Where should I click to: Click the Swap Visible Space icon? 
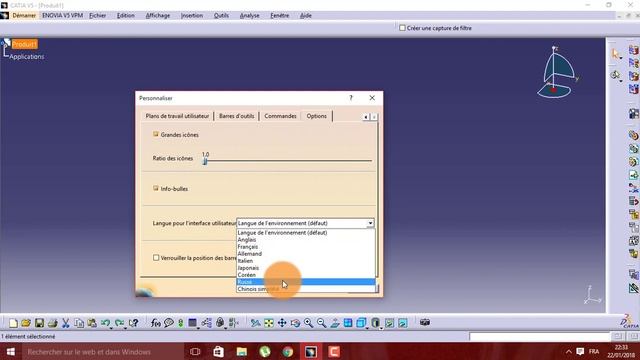pos(402,323)
